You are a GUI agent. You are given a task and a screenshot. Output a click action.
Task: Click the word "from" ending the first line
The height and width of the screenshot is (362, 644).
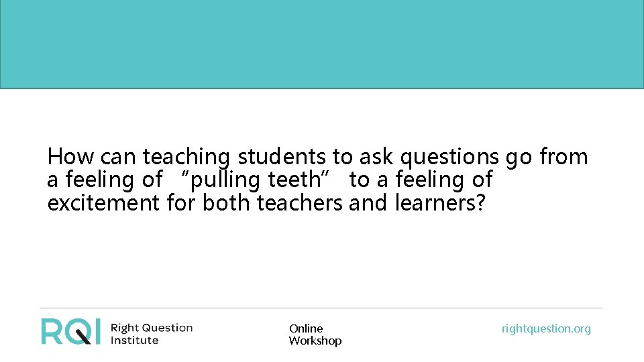tap(563, 157)
